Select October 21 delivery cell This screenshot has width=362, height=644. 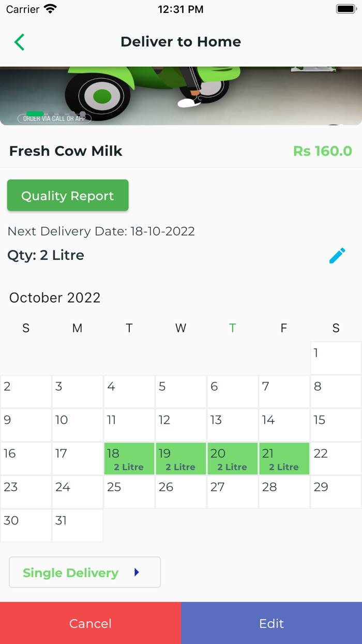[284, 459]
